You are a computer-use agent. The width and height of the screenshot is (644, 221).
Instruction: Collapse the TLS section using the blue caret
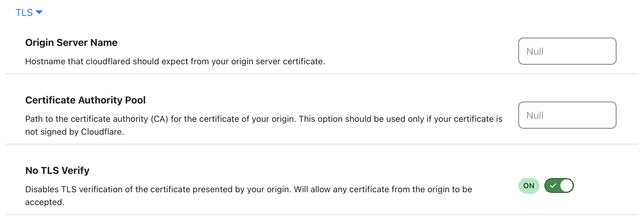tap(39, 12)
